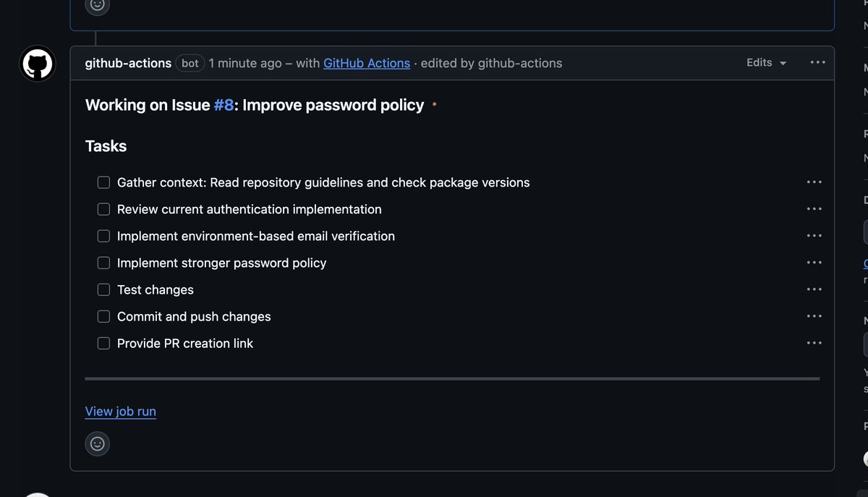Open the kebab menu beside "Test changes" task

(x=814, y=289)
